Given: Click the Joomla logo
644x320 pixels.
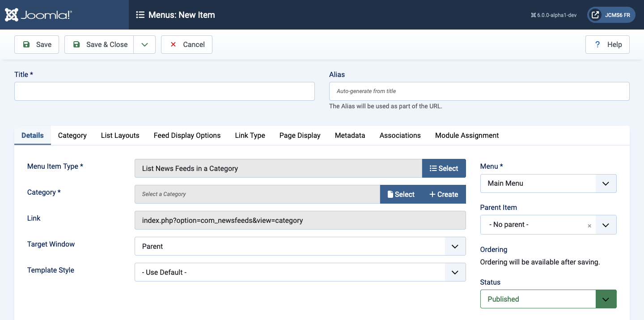Looking at the screenshot, I should pyautogui.click(x=38, y=14).
